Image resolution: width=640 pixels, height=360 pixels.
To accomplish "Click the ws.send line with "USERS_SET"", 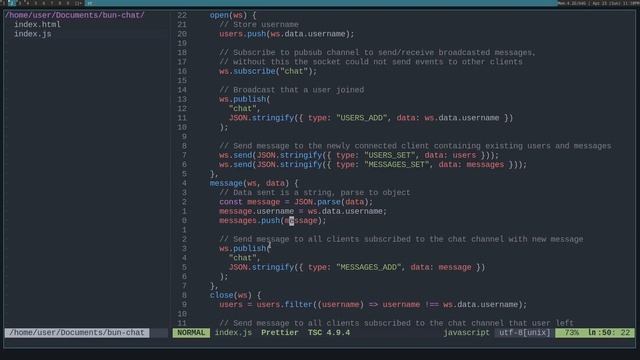I will [x=359, y=156].
